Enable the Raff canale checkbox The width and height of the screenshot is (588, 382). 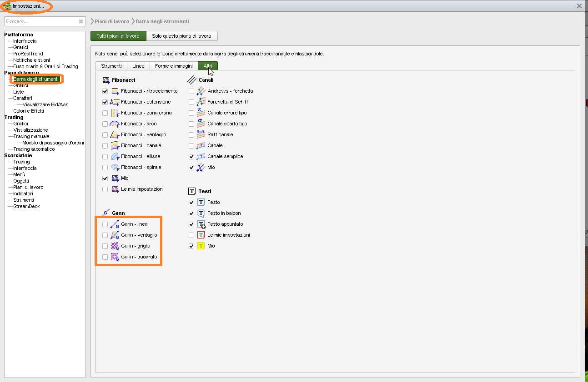(191, 134)
